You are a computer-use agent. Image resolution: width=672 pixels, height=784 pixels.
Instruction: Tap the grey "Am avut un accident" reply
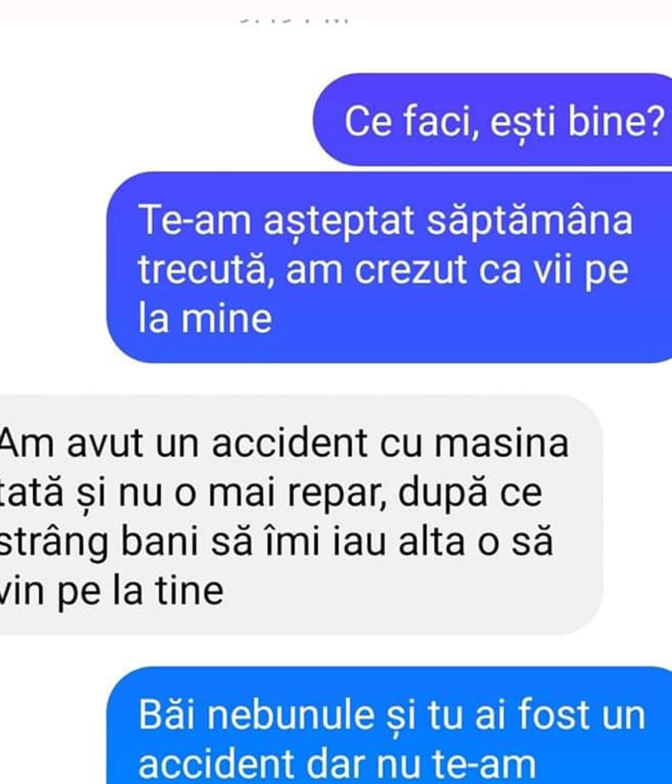click(x=301, y=515)
